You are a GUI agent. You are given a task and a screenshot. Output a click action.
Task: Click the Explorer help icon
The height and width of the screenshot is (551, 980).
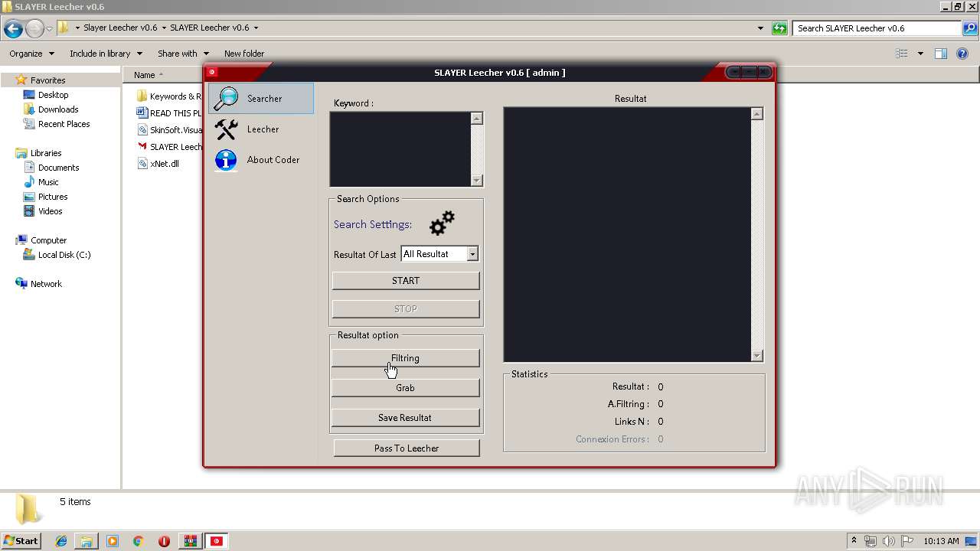[x=962, y=54]
